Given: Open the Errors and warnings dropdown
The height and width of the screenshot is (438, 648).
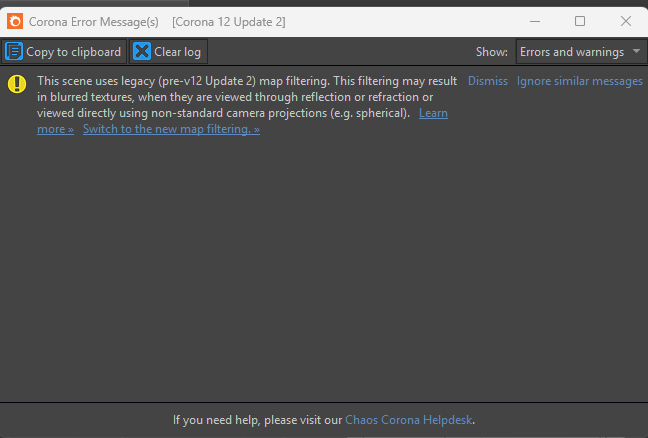Looking at the screenshot, I should point(581,52).
